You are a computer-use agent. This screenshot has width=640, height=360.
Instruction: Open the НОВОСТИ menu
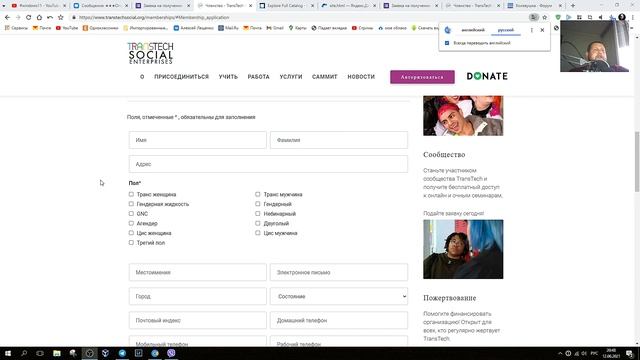[x=361, y=77]
